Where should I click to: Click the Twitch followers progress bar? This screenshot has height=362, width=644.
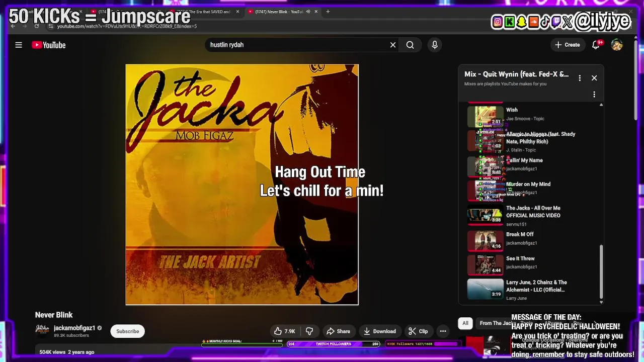(333, 344)
